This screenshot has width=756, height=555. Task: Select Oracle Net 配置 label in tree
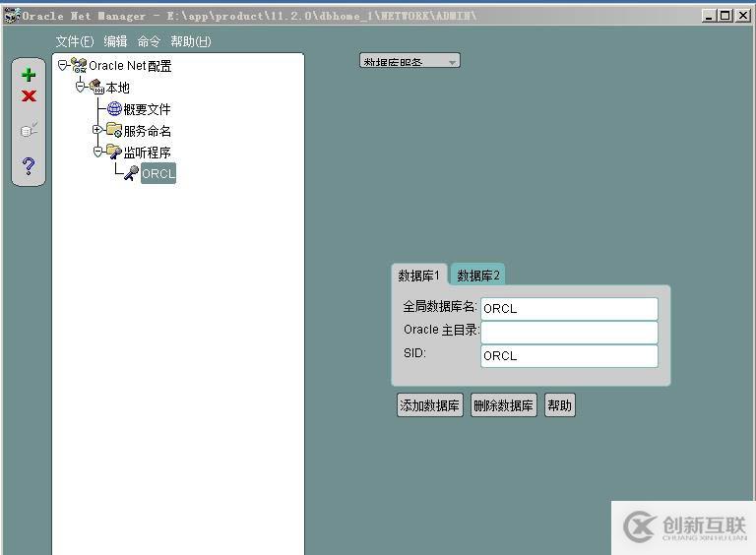pyautogui.click(x=130, y=66)
